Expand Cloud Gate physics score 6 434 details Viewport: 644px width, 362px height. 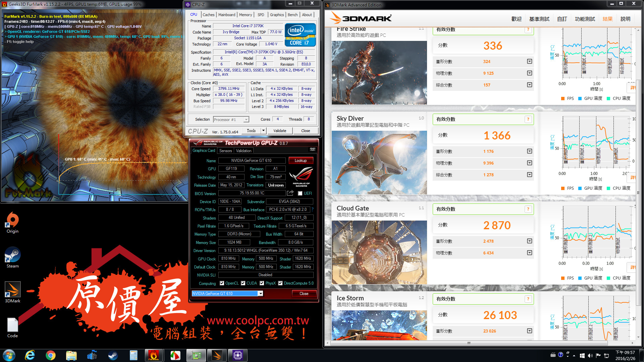[530, 253]
